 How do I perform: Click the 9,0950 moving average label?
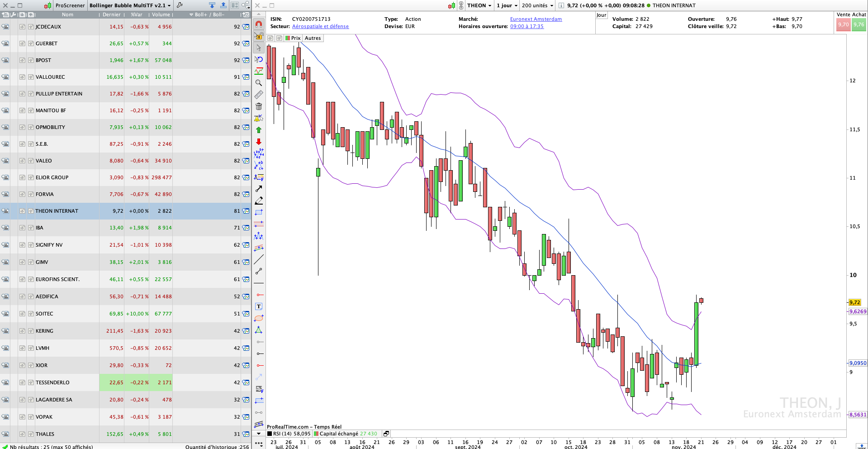pyautogui.click(x=858, y=363)
